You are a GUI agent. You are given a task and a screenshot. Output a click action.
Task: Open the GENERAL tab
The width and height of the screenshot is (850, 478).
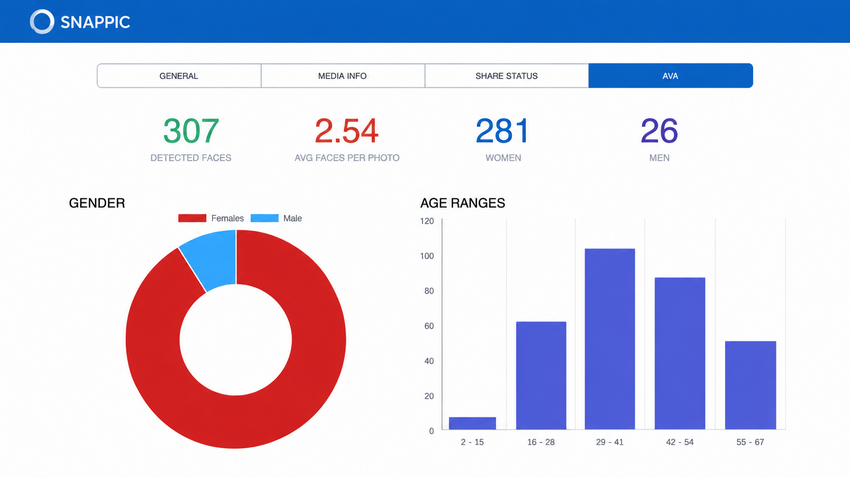click(x=179, y=76)
